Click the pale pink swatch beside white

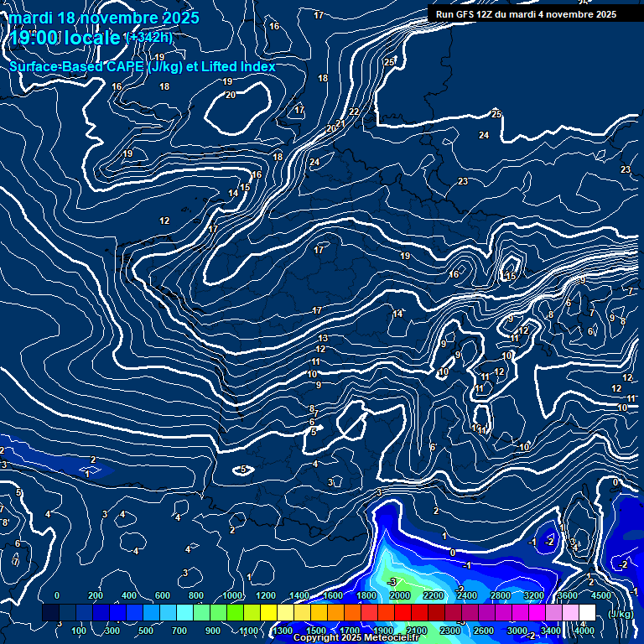570,612
